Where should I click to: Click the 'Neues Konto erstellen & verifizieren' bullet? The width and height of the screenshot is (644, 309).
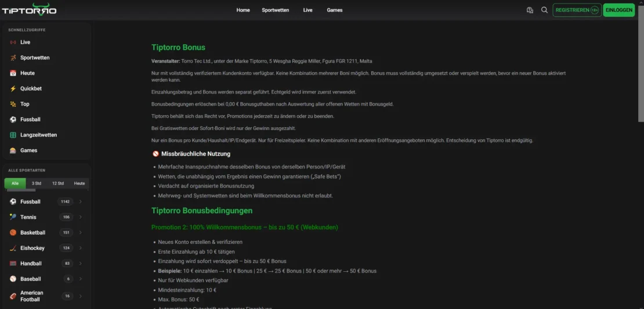200,242
